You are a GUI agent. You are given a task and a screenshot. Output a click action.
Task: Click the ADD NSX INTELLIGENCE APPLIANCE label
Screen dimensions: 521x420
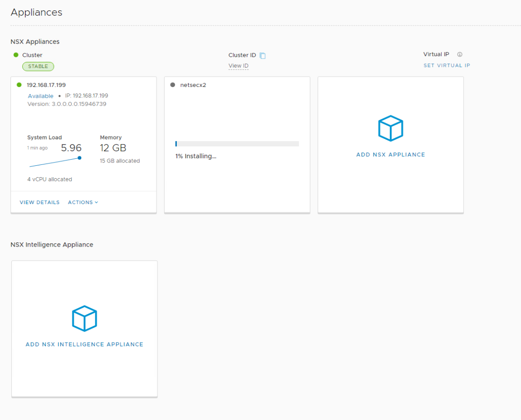pos(84,344)
